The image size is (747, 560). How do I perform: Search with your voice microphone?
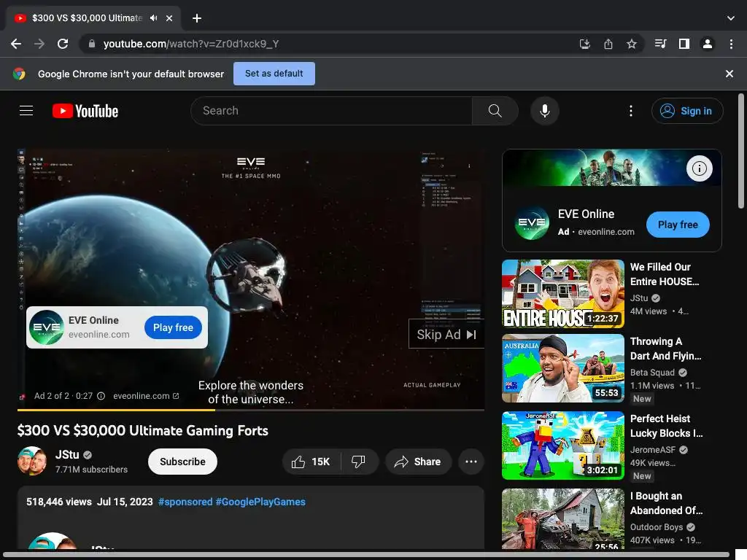(544, 111)
